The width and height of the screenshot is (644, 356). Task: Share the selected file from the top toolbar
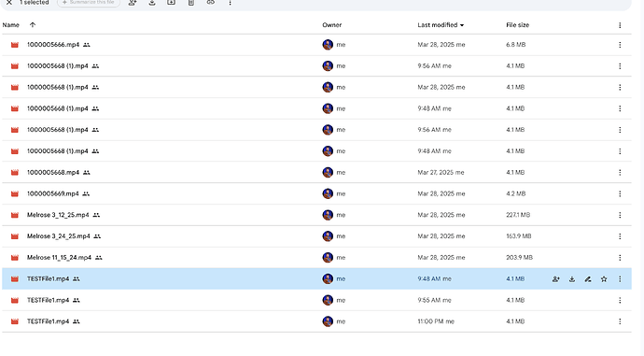pyautogui.click(x=133, y=3)
